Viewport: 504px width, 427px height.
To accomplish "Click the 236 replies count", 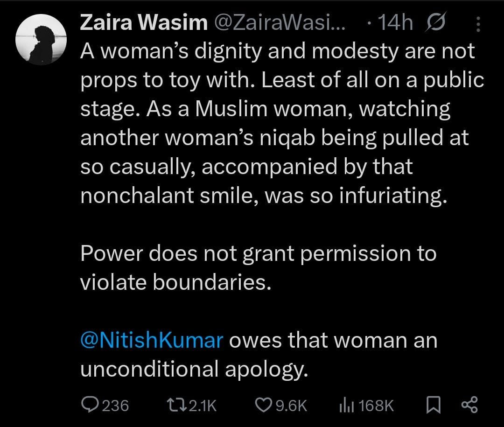I will pos(115,405).
